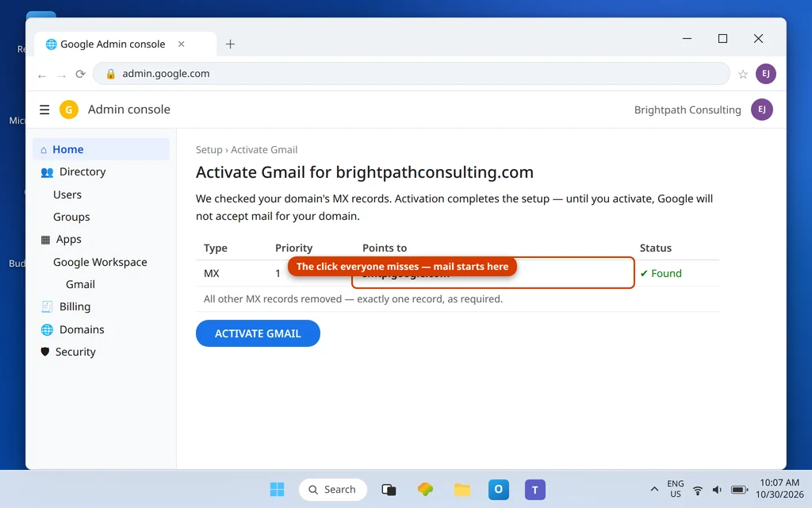Click the Setup breadcrumb link
The height and width of the screenshot is (508, 812).
pyautogui.click(x=209, y=150)
